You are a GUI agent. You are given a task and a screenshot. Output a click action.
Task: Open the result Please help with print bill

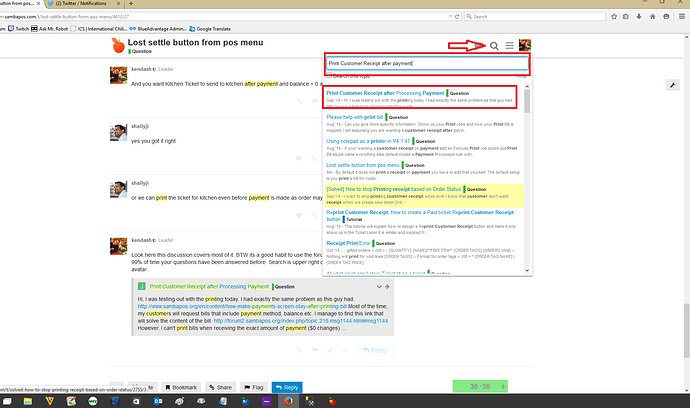pyautogui.click(x=355, y=117)
